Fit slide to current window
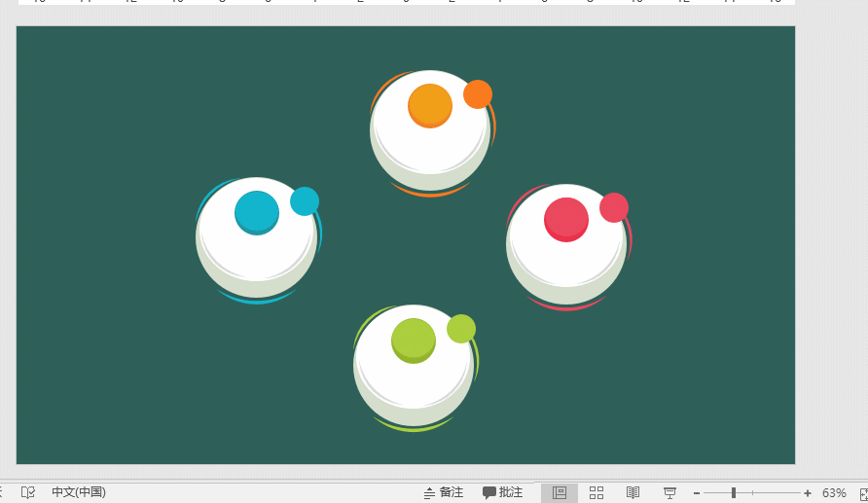Image resolution: width=868 pixels, height=503 pixels. [863, 493]
